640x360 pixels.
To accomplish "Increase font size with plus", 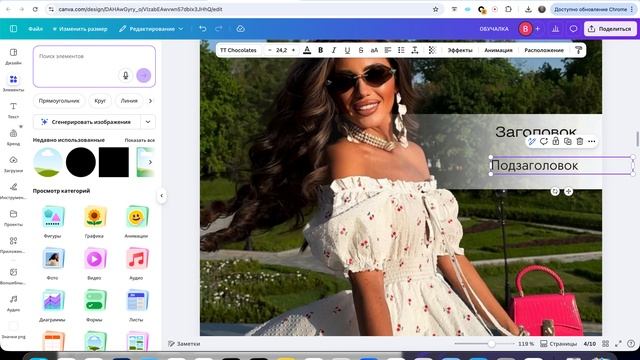I will (x=293, y=50).
